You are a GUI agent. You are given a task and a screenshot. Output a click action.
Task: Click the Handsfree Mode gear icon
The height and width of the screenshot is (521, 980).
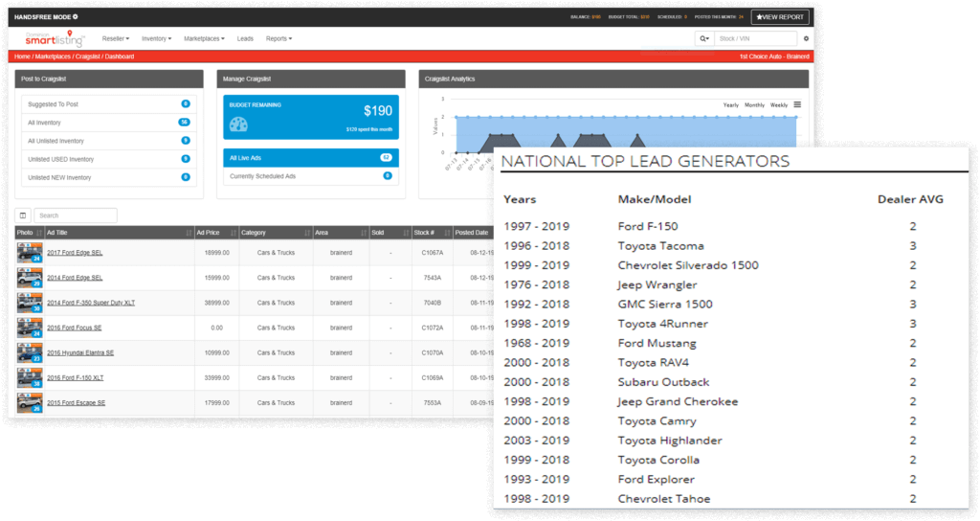76,17
